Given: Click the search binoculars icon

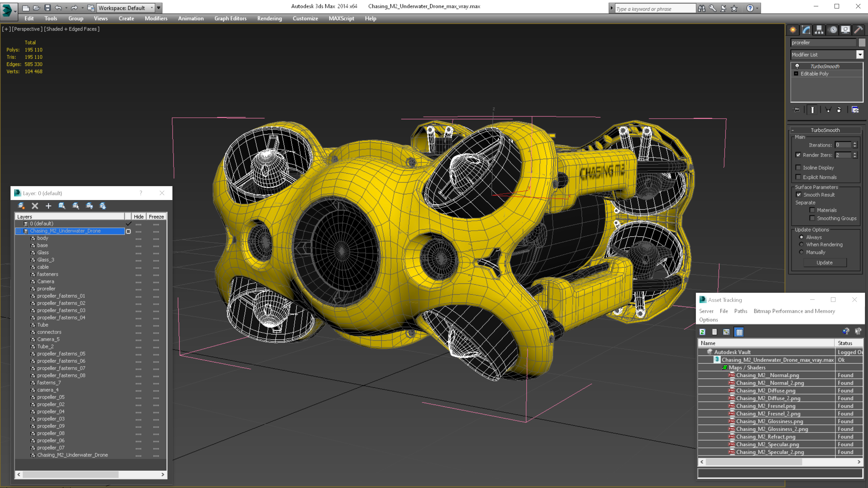Looking at the screenshot, I should coord(702,8).
